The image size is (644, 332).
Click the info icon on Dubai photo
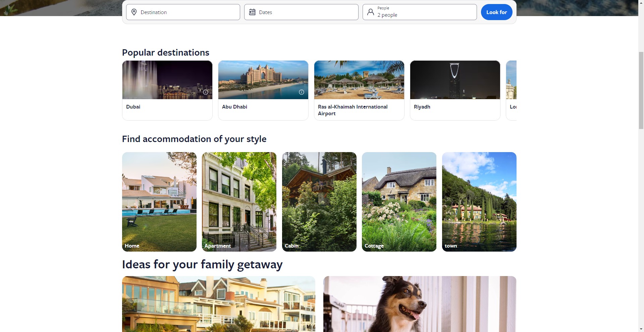coord(206,92)
